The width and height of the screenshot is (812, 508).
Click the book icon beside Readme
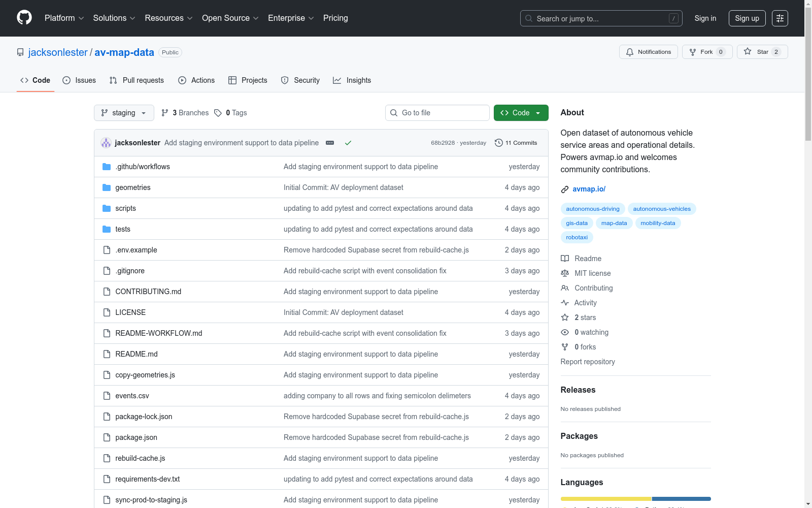565,259
